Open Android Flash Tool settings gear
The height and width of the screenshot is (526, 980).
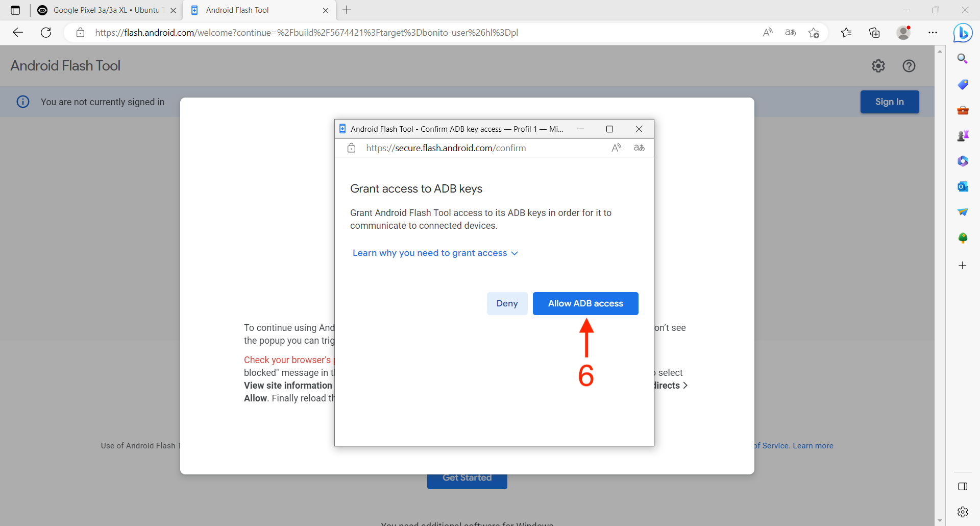point(878,66)
